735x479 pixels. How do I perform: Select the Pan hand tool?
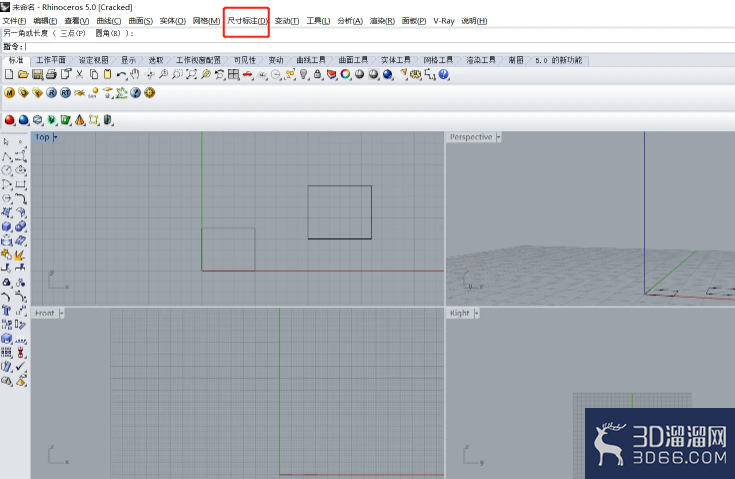click(x=135, y=74)
